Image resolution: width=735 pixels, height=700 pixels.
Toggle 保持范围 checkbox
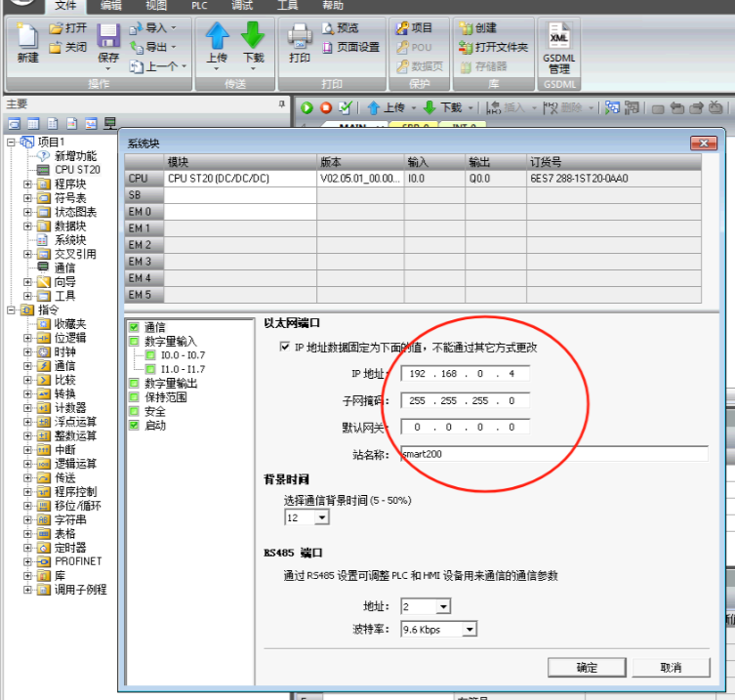[x=135, y=397]
